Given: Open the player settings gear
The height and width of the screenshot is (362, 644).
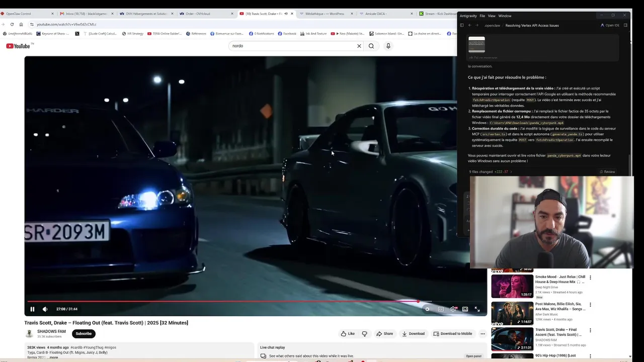Looking at the screenshot, I should coord(453,309).
